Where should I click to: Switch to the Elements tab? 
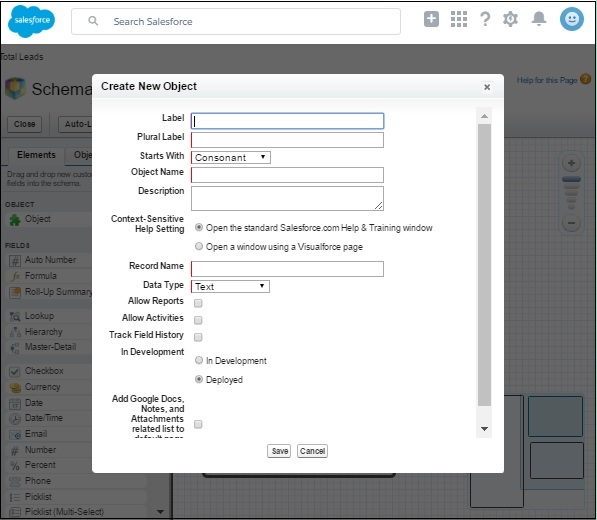(x=36, y=155)
